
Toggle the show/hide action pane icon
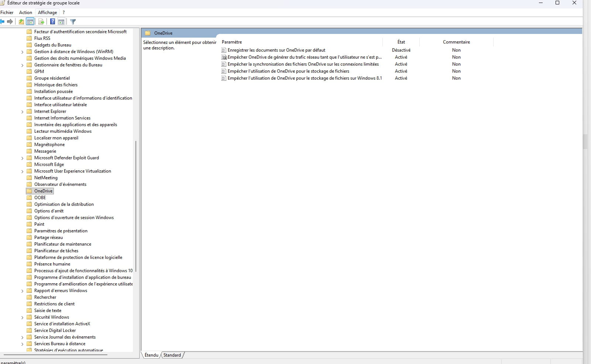(61, 22)
